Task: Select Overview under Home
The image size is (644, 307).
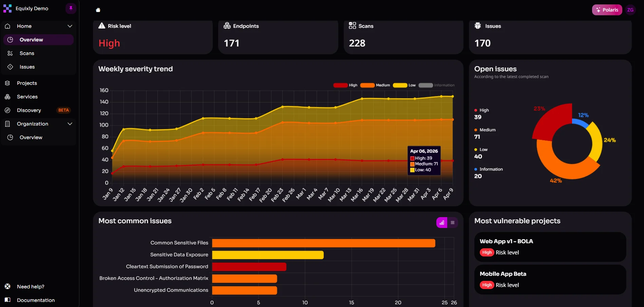Action: [31, 40]
